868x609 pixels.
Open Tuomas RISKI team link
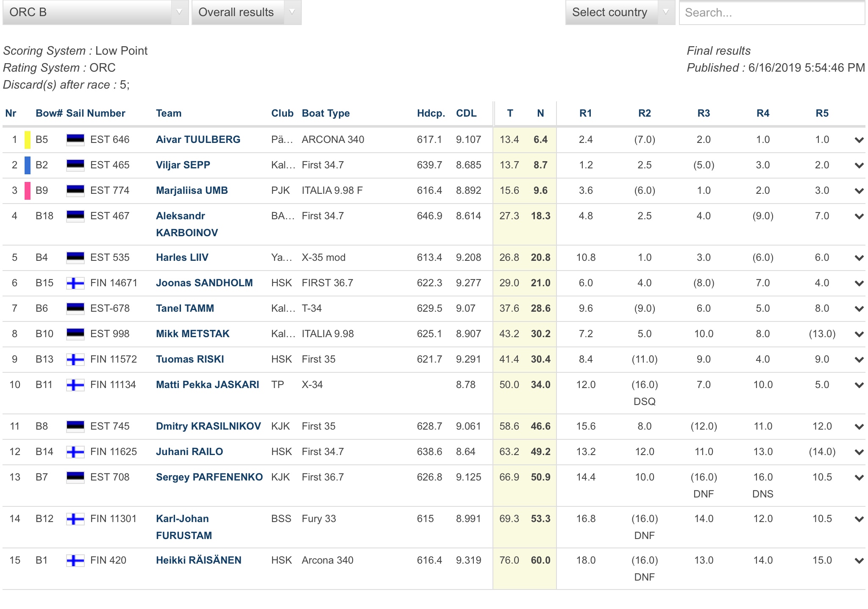[x=190, y=359]
